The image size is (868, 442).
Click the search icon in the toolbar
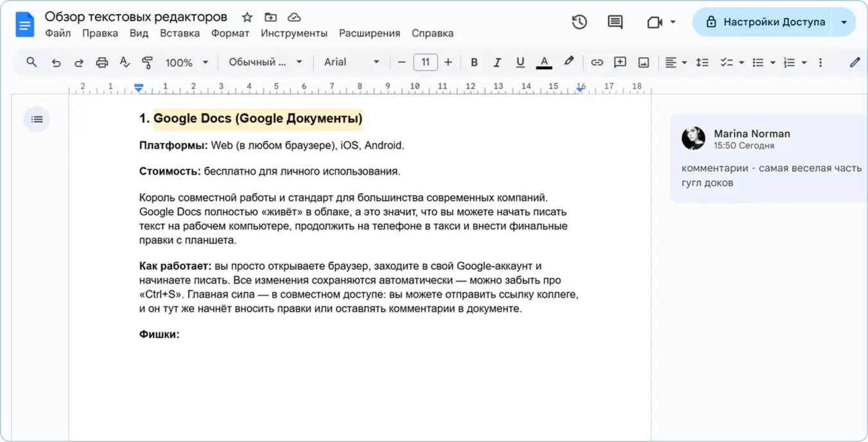[31, 62]
